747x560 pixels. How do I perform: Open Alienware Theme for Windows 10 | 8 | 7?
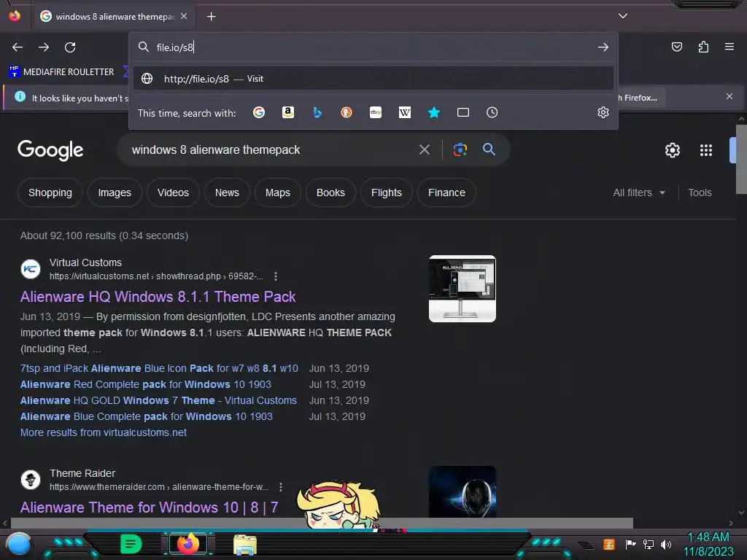149,507
